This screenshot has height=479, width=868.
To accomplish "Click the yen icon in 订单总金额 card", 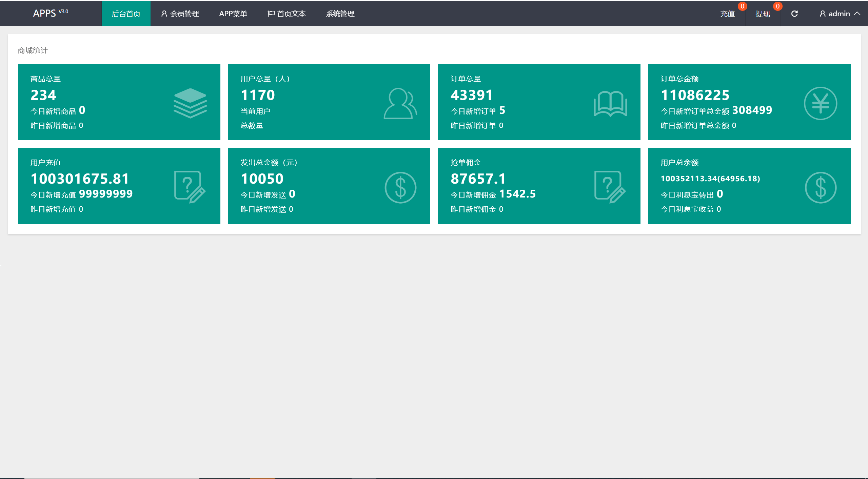I will coord(820,103).
